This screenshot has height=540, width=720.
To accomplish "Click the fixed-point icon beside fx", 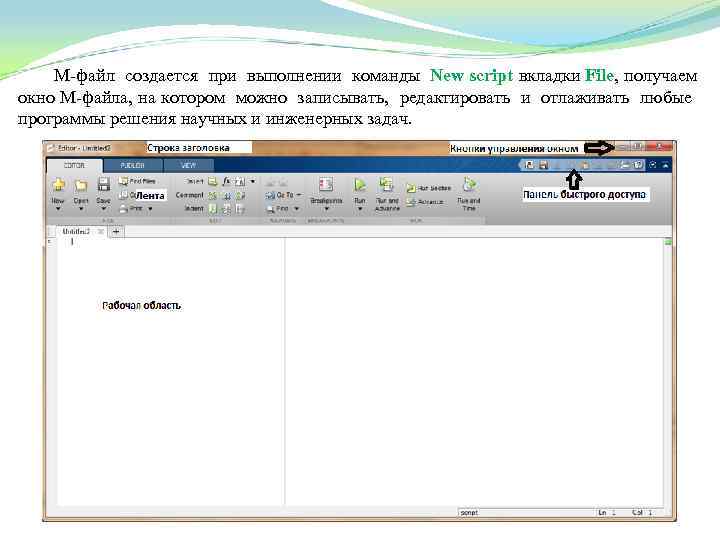I will point(240,181).
